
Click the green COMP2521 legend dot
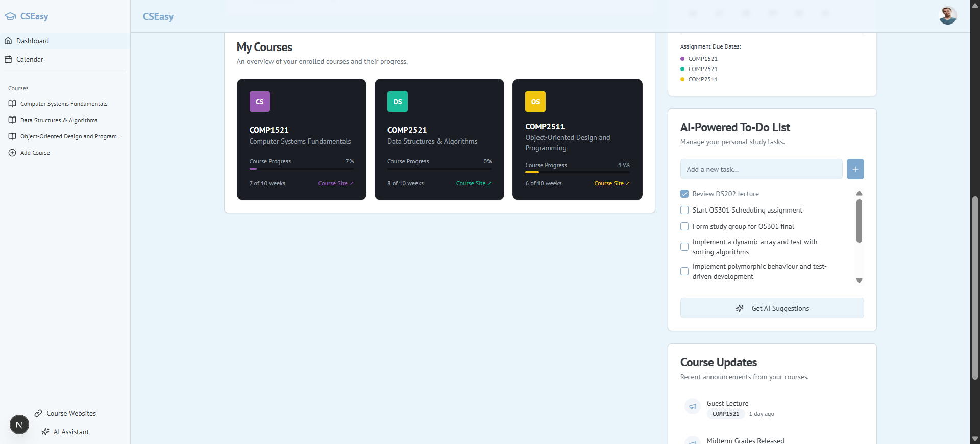(682, 69)
